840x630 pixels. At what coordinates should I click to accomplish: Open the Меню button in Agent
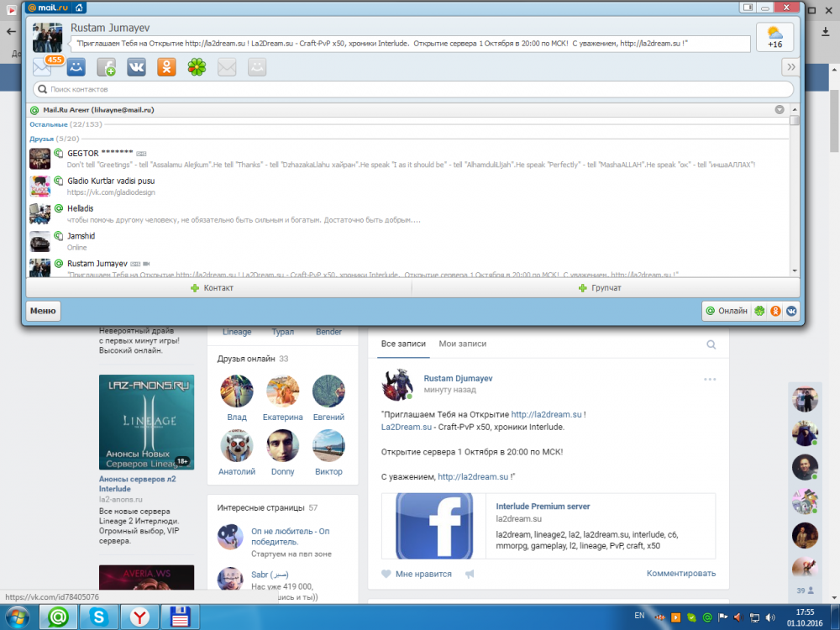43,311
